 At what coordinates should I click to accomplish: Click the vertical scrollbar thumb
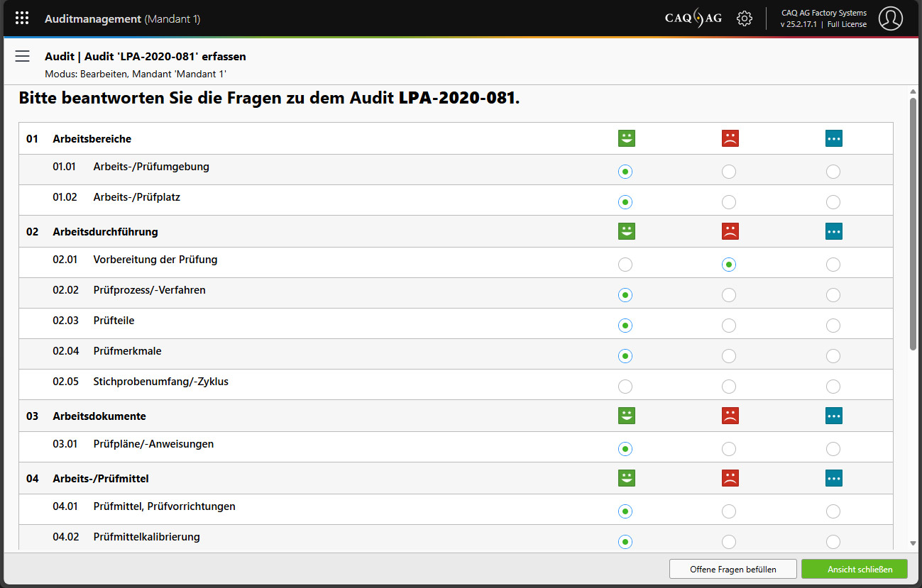(x=913, y=223)
